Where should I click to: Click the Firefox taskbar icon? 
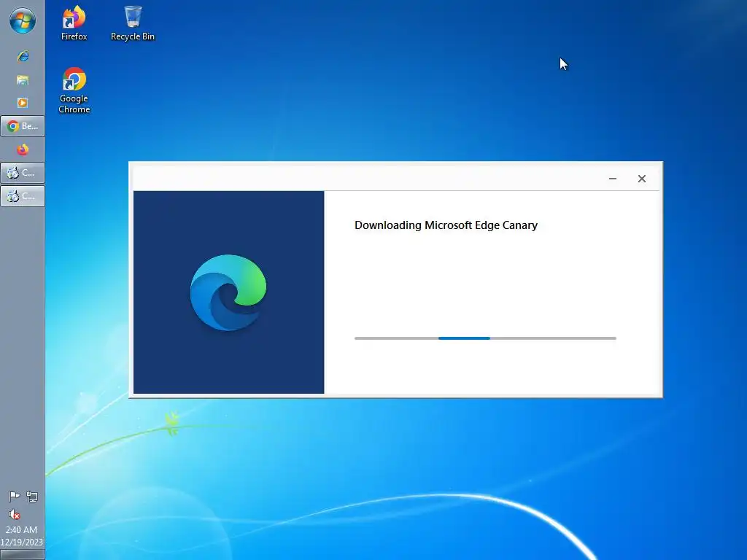tap(23, 149)
